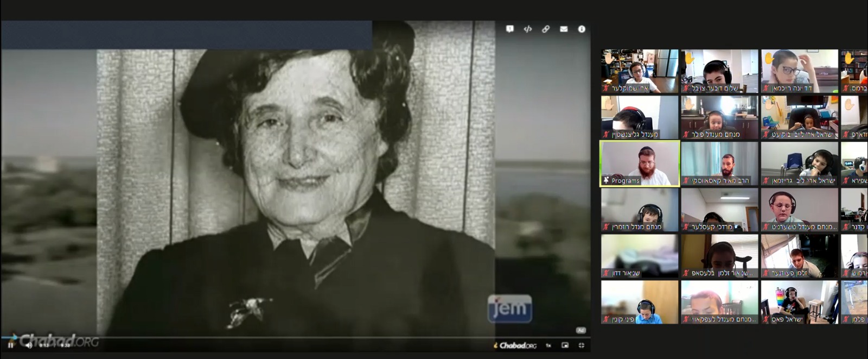Select מנחם מענדל טשערניט video tile

(799, 210)
